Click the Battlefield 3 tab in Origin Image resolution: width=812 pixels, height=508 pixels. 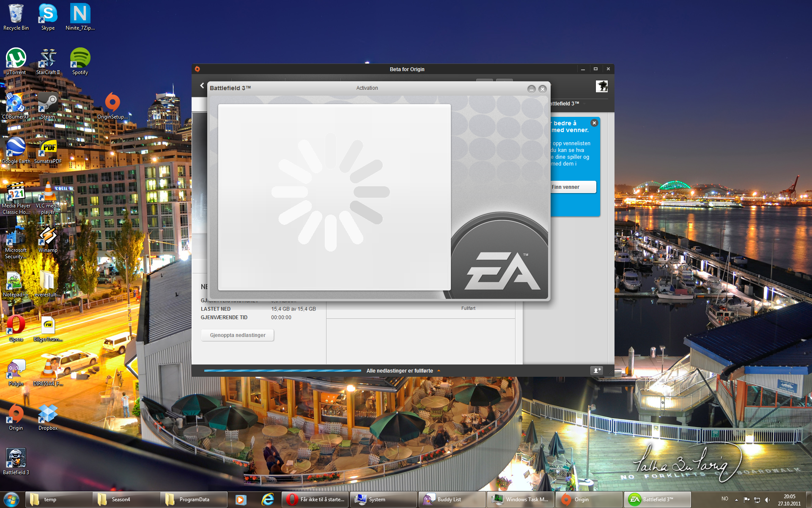point(565,103)
